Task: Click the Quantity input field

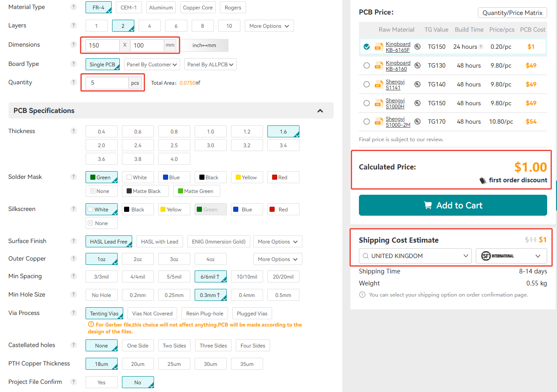Action: click(x=107, y=83)
